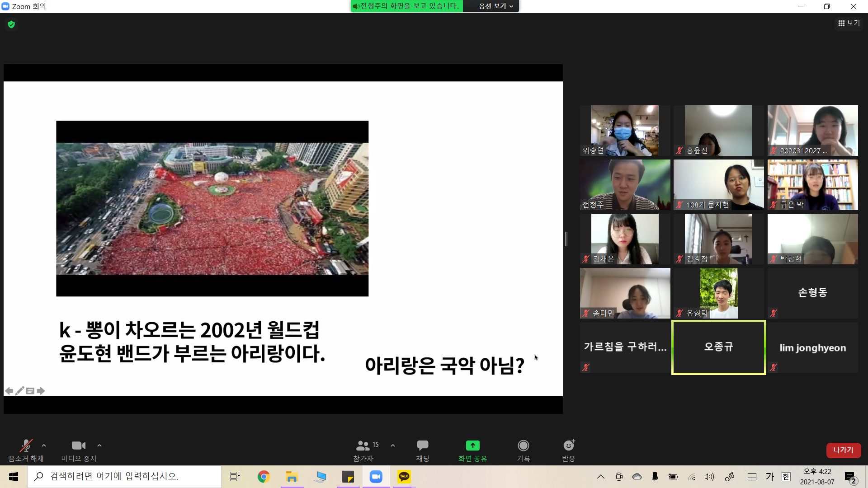Select 오종규 participant video tile

coord(718,347)
